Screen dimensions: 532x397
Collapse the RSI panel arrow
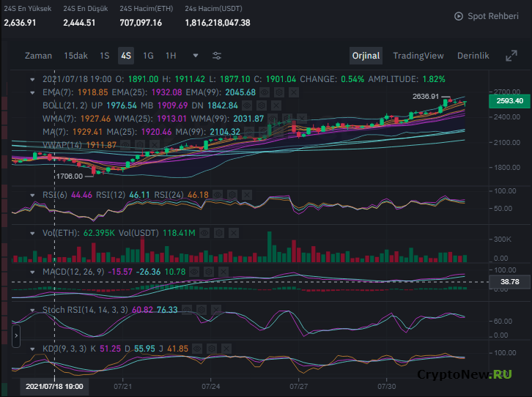tap(32, 195)
